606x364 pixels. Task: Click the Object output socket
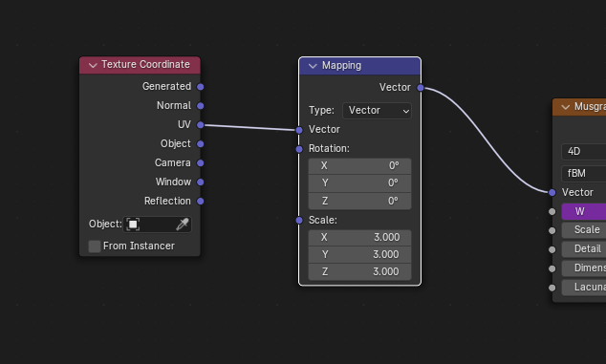point(200,144)
